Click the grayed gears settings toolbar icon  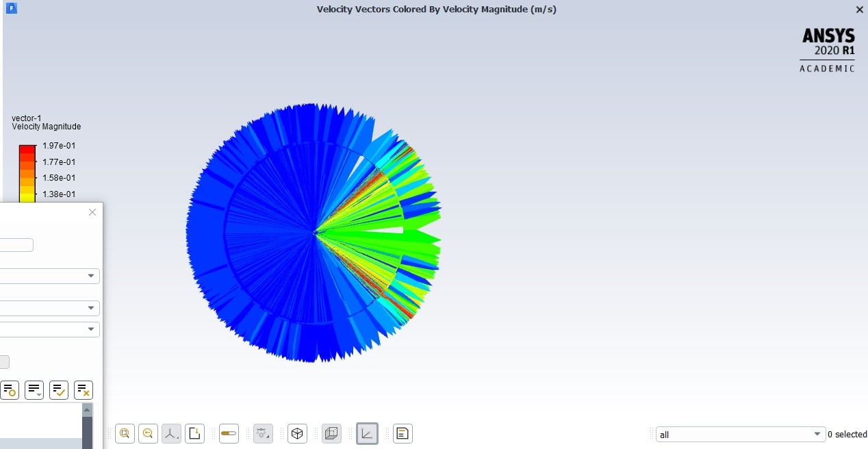[263, 433]
